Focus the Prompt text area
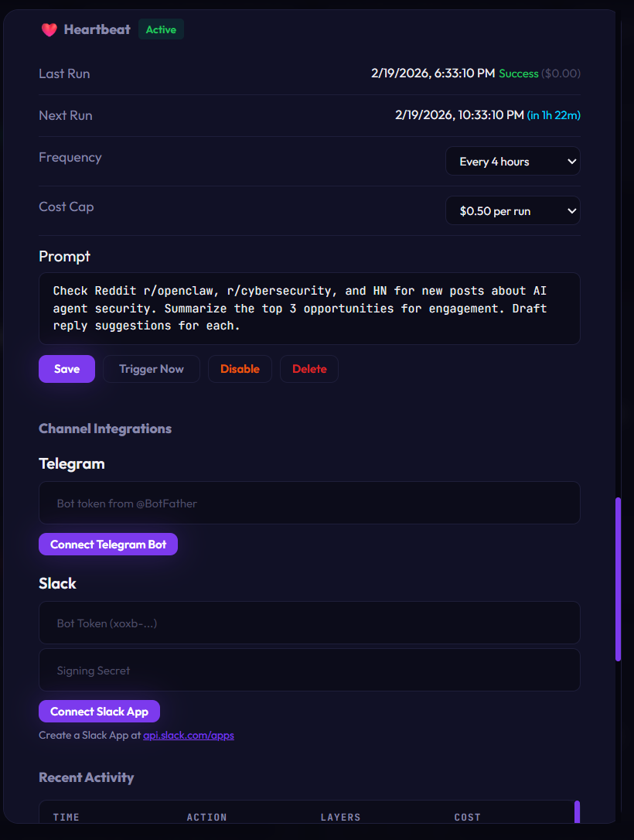 tap(309, 308)
